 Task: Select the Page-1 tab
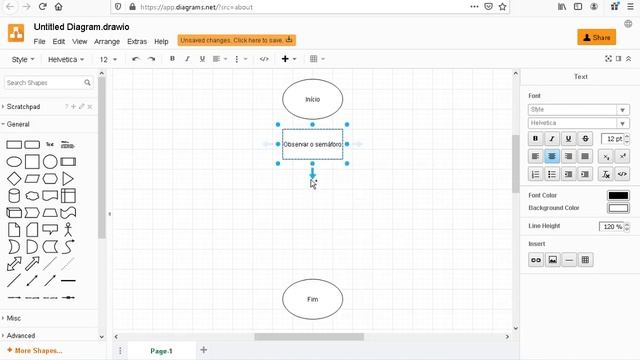pos(161,351)
